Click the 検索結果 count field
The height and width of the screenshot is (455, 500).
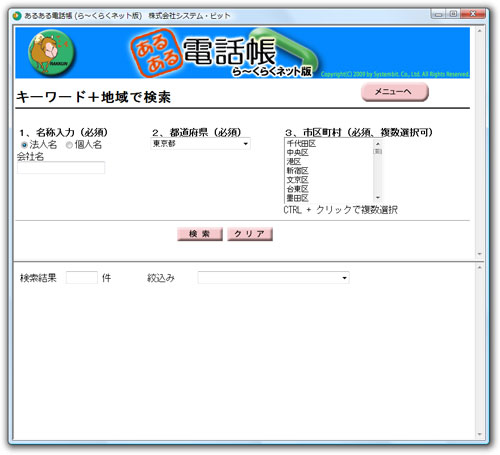point(82,278)
